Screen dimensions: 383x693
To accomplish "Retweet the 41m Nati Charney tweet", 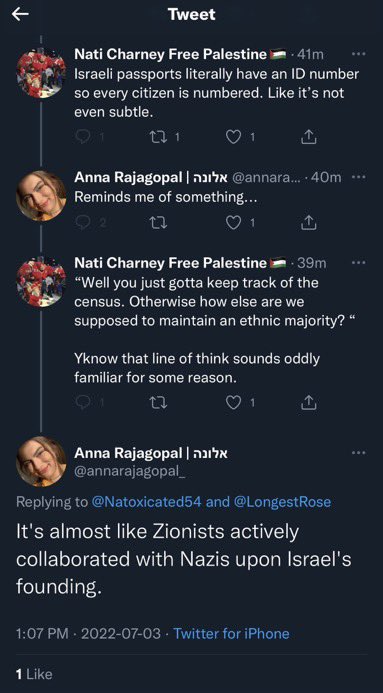I will coord(157,137).
